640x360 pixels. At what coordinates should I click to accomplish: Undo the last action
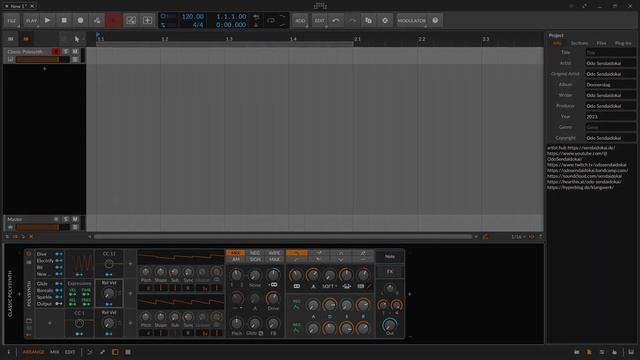point(336,20)
